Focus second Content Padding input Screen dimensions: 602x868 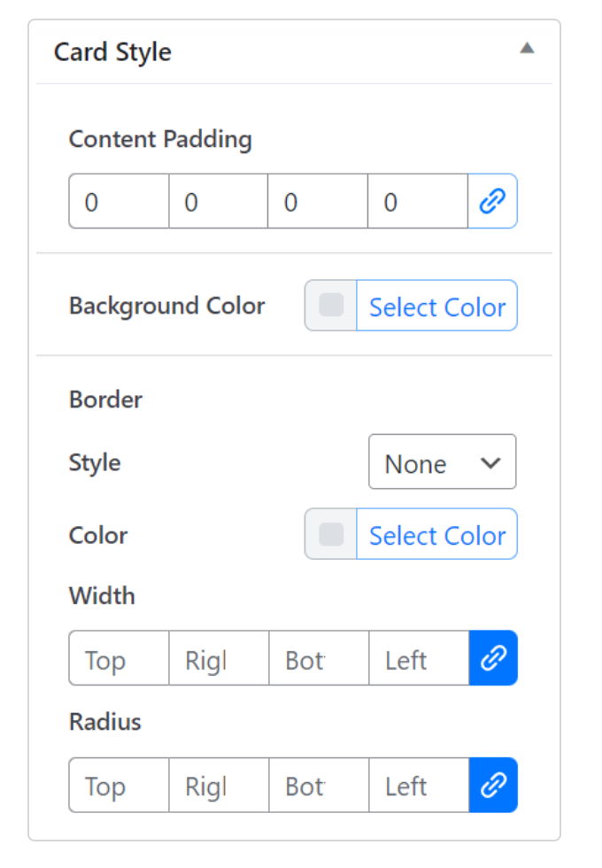click(218, 201)
